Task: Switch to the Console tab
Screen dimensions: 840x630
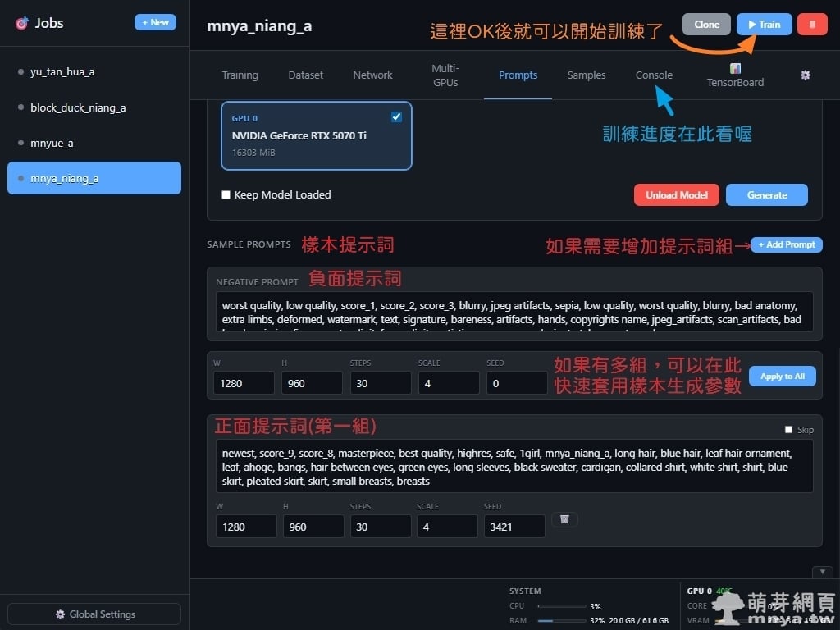Action: click(x=654, y=75)
